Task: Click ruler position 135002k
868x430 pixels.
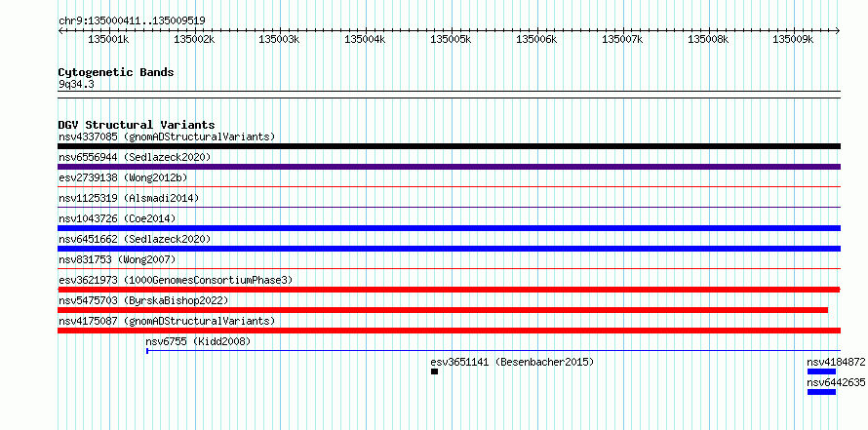Action: 194,39
